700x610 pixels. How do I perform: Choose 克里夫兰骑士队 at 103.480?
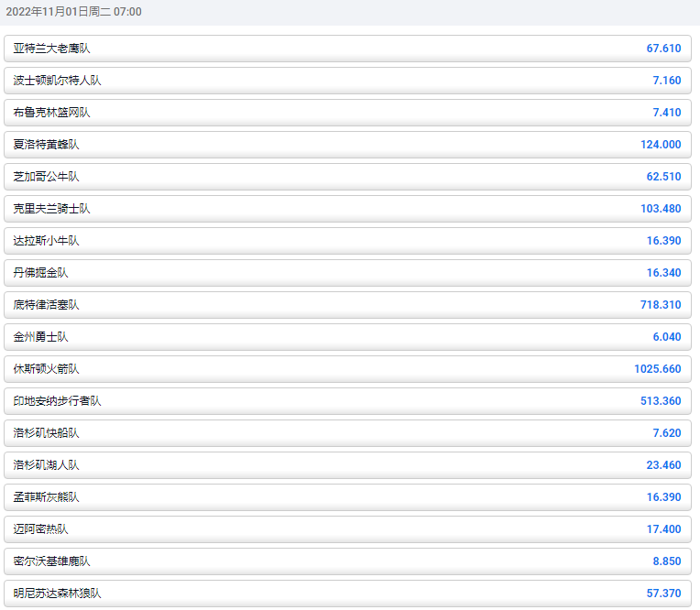click(x=347, y=209)
